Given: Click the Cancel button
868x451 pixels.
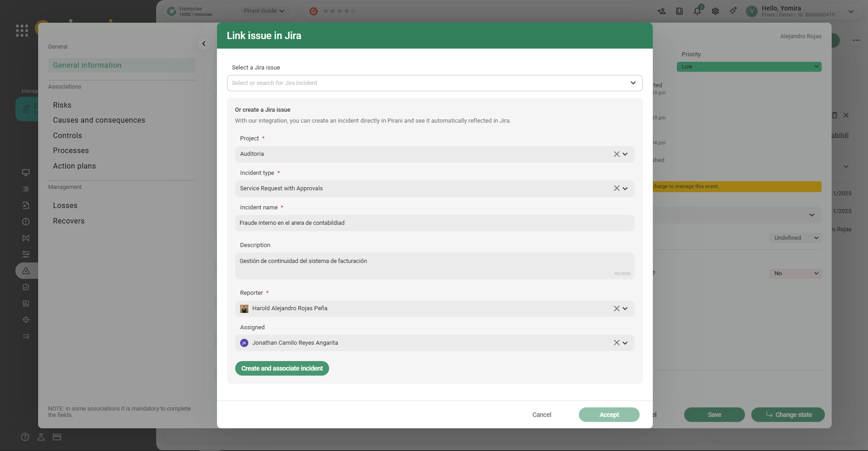Looking at the screenshot, I should pyautogui.click(x=542, y=415).
